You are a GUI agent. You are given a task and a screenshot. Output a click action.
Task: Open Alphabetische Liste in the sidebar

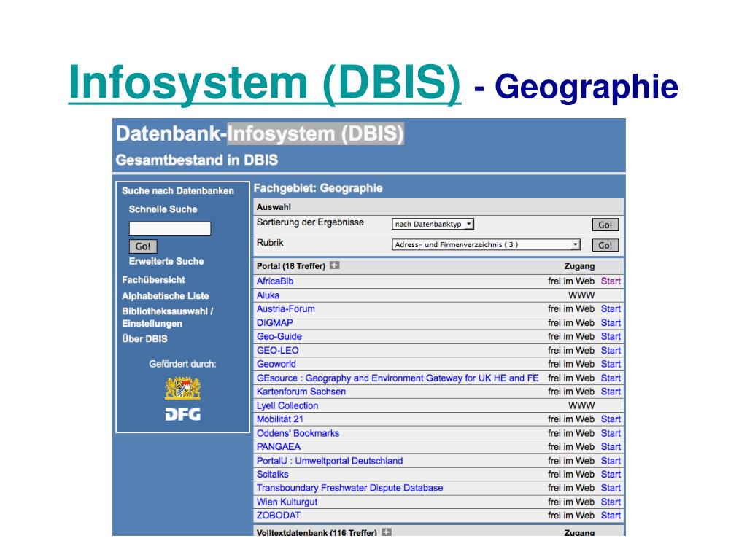[x=166, y=296]
